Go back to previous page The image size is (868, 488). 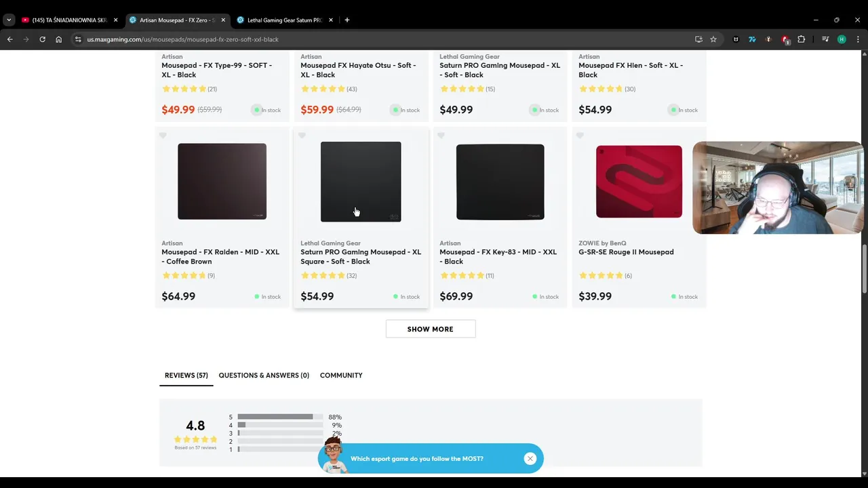(x=10, y=39)
